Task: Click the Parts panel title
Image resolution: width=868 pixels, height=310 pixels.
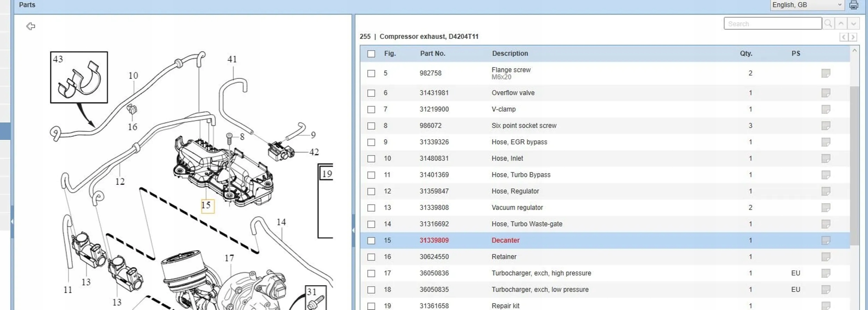Action: point(27,5)
